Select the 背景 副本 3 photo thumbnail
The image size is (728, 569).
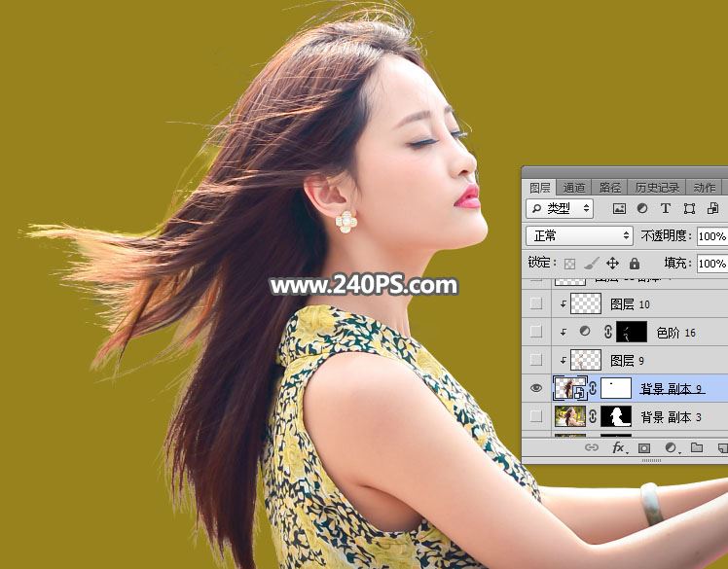[569, 416]
